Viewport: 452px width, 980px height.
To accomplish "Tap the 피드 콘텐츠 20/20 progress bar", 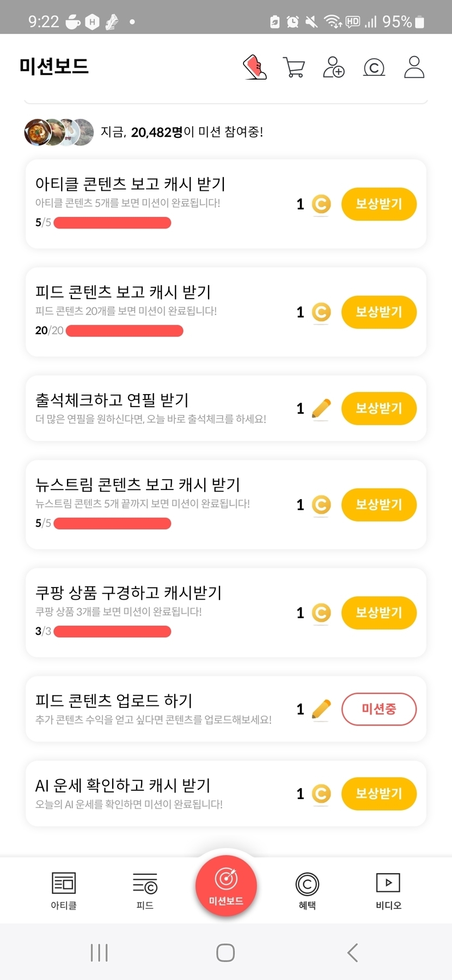I will [x=124, y=331].
